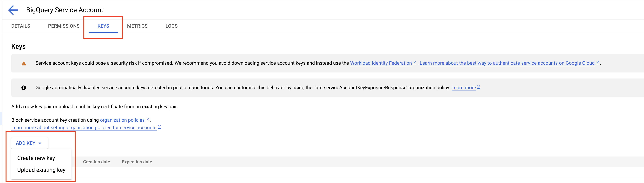Image resolution: width=644 pixels, height=183 pixels.
Task: Click external-link icon after service accounts link
Action: point(159,127)
